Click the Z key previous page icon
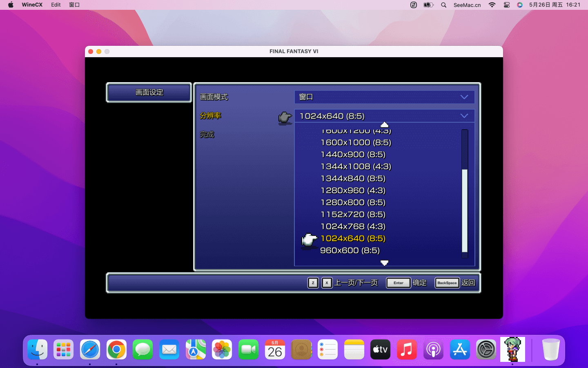The height and width of the screenshot is (368, 588). tap(313, 283)
